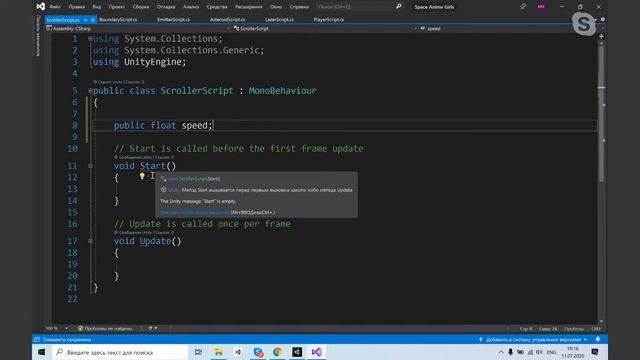Open the Отладка menu
Image resolution: width=640 pixels, height=360 pixels.
click(x=166, y=7)
